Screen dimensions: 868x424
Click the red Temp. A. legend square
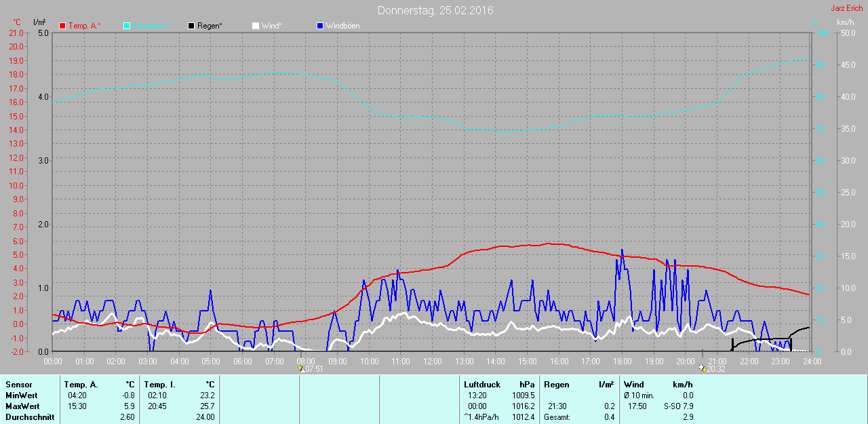tap(63, 26)
